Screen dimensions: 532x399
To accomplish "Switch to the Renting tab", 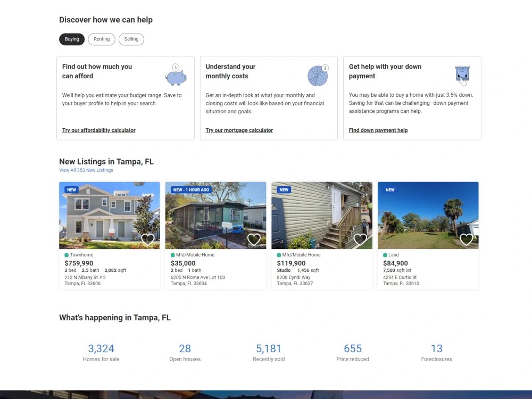I will pyautogui.click(x=102, y=39).
